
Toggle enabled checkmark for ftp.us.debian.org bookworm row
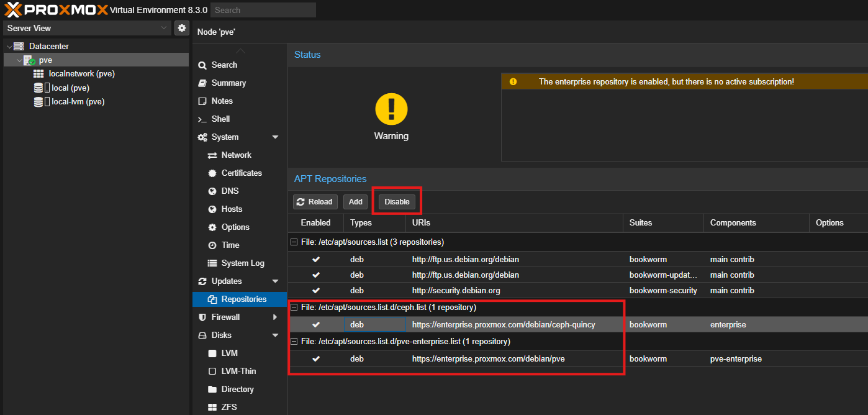316,260
